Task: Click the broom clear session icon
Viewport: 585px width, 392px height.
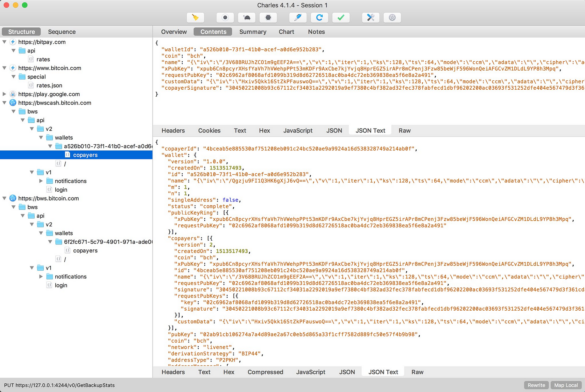Action: pyautogui.click(x=195, y=17)
